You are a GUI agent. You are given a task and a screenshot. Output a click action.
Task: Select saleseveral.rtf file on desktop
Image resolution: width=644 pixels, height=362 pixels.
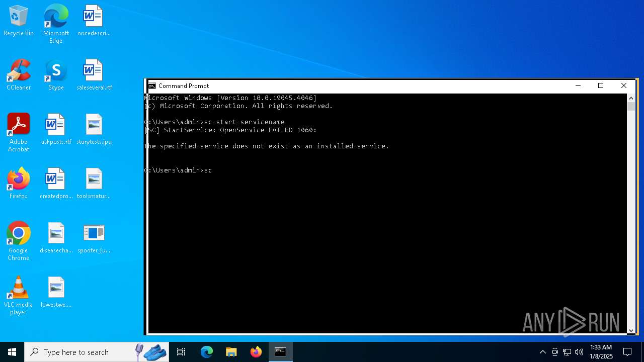94,75
